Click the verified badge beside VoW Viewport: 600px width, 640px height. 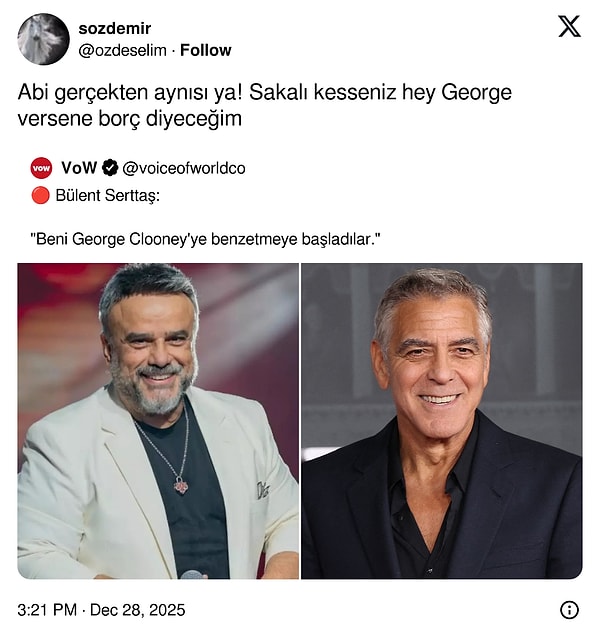click(110, 168)
